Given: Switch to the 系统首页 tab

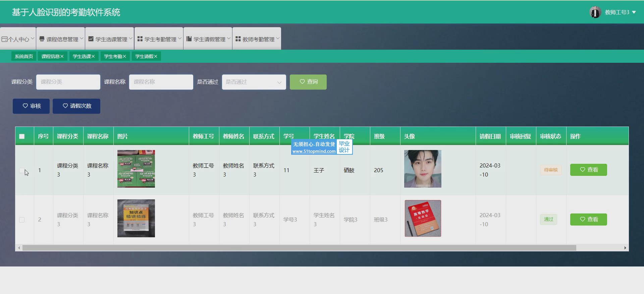Looking at the screenshot, I should 24,56.
